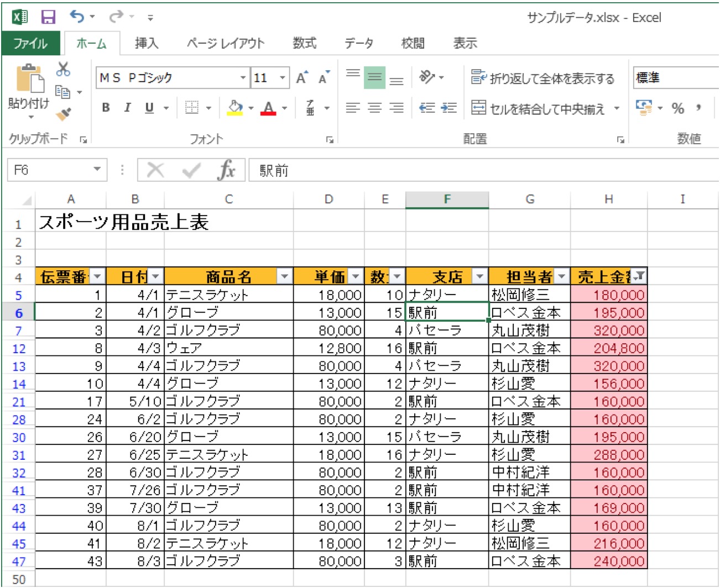Click the comma style icon

699,108
